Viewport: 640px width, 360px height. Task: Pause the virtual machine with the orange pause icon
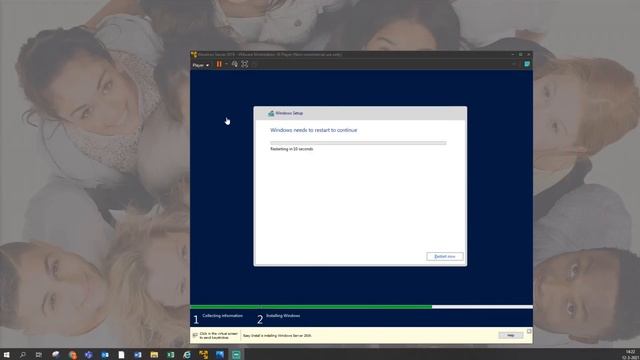219,64
